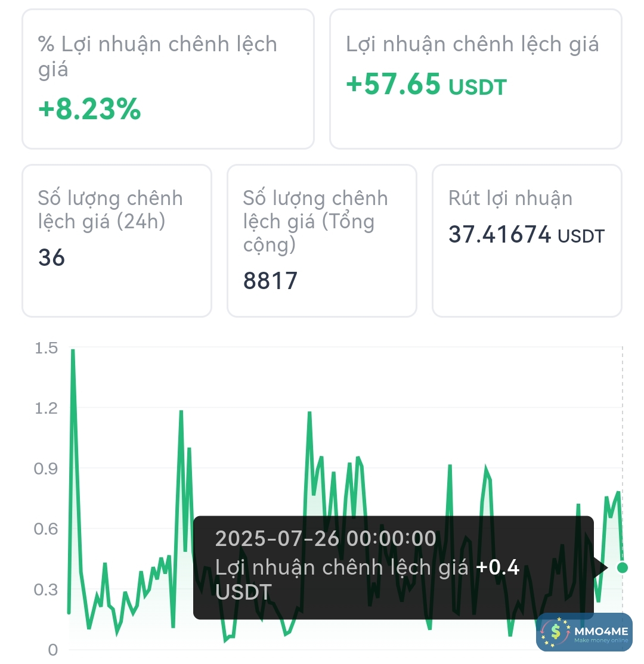Click the 1.5 label on the Y-axis

pyautogui.click(x=47, y=348)
